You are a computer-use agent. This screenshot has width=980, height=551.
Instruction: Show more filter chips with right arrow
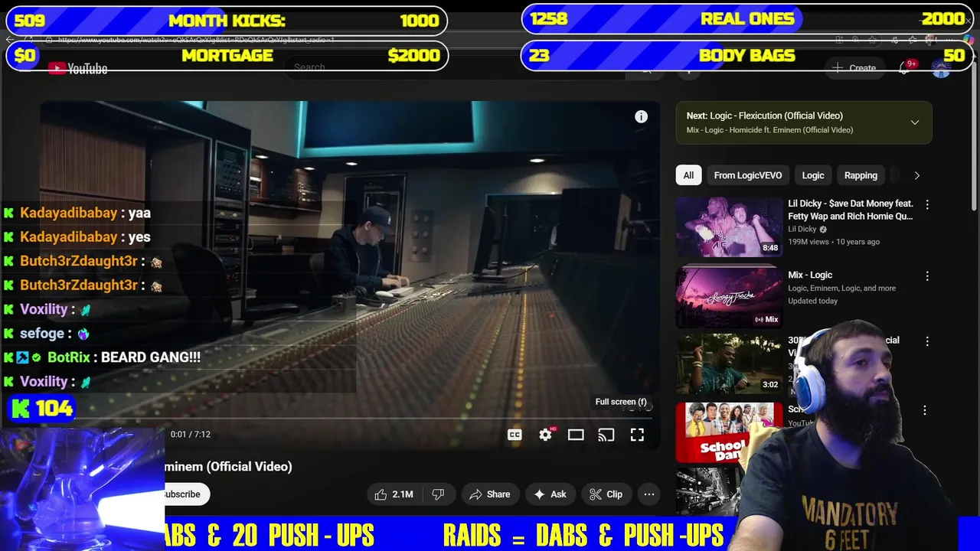click(917, 175)
